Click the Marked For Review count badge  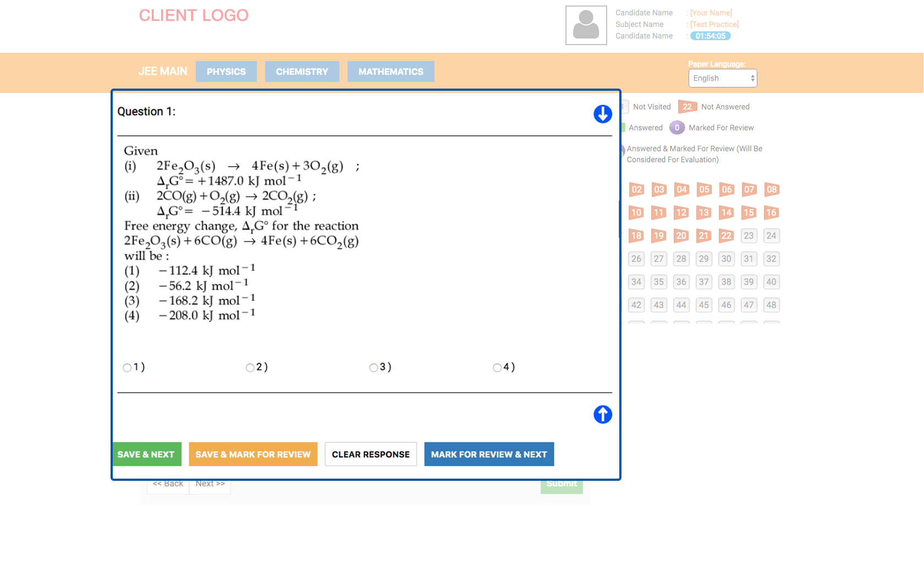[677, 128]
